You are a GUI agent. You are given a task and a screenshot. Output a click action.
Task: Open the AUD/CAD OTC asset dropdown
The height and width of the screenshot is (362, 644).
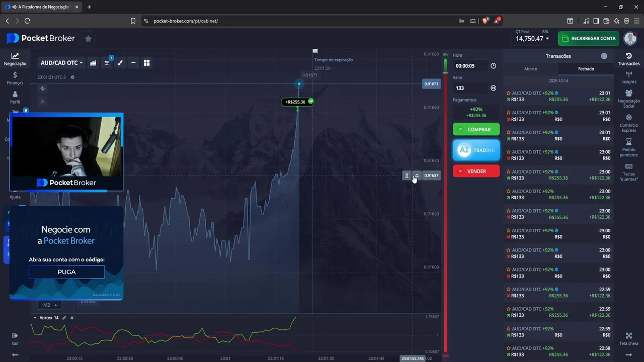pos(61,63)
